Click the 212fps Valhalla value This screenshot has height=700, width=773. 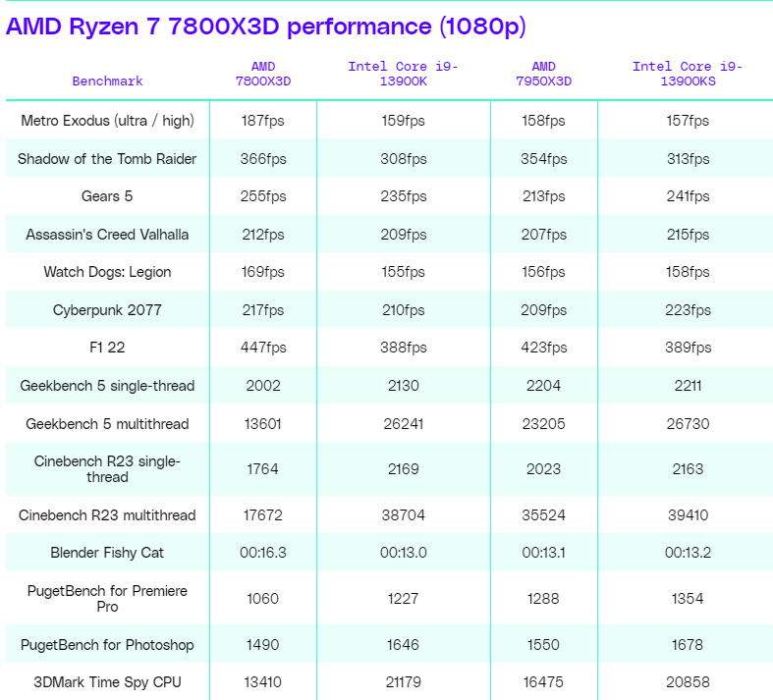[x=263, y=235]
